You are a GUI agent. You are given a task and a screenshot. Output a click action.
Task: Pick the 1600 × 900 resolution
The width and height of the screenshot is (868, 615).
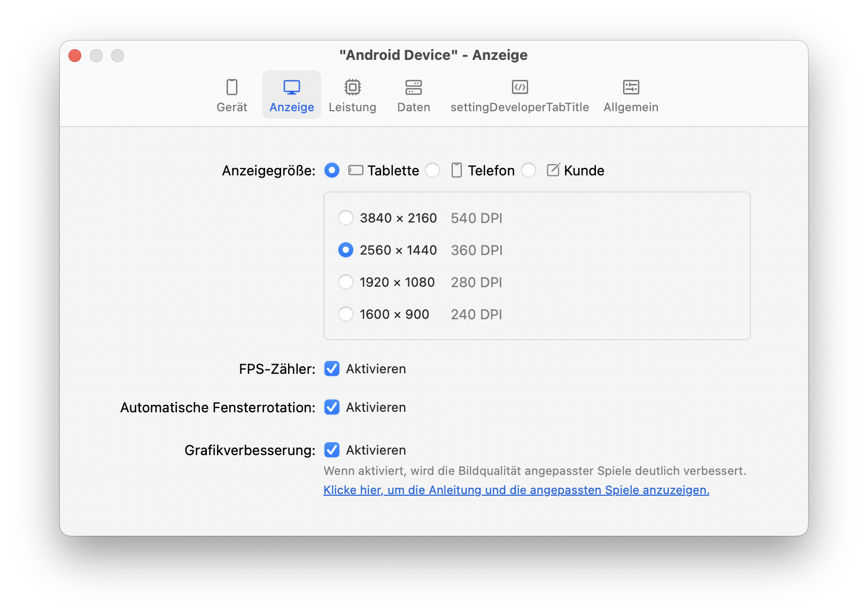(x=346, y=314)
